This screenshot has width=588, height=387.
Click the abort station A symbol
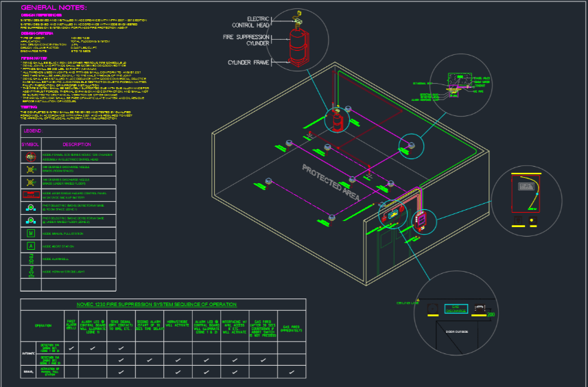(x=31, y=246)
